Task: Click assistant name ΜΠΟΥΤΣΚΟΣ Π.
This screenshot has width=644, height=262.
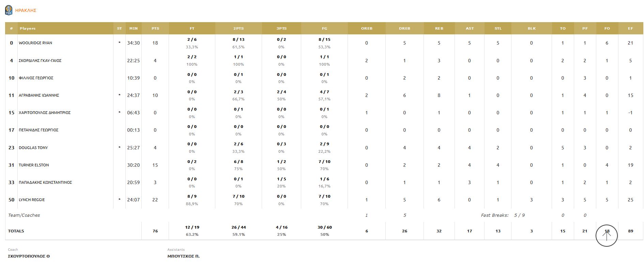Action: [184, 256]
